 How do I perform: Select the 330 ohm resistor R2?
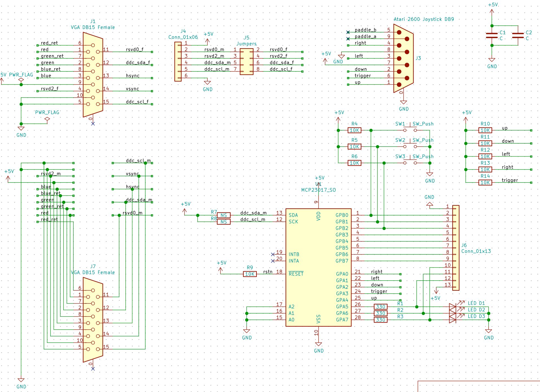click(x=381, y=313)
